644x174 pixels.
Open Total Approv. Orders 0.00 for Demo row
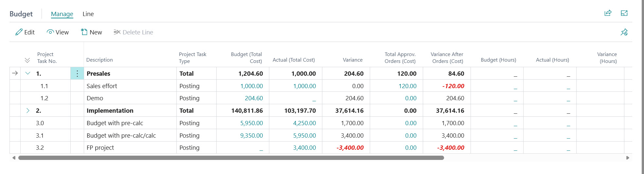click(411, 98)
